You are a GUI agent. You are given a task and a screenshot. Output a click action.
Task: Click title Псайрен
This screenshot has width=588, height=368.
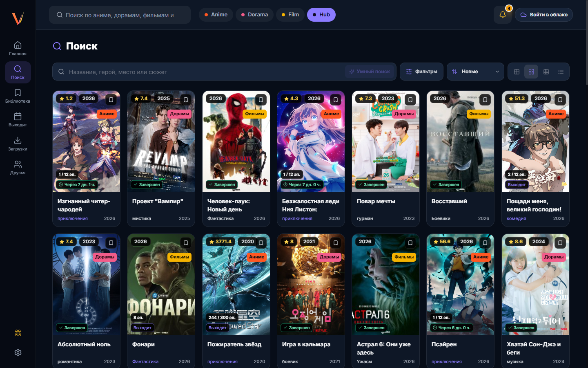coord(444,344)
